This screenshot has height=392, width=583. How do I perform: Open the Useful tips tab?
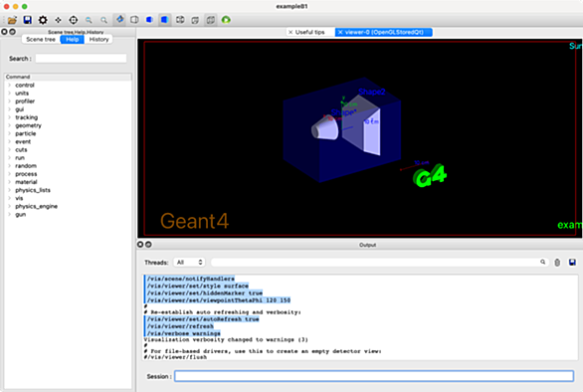point(310,33)
